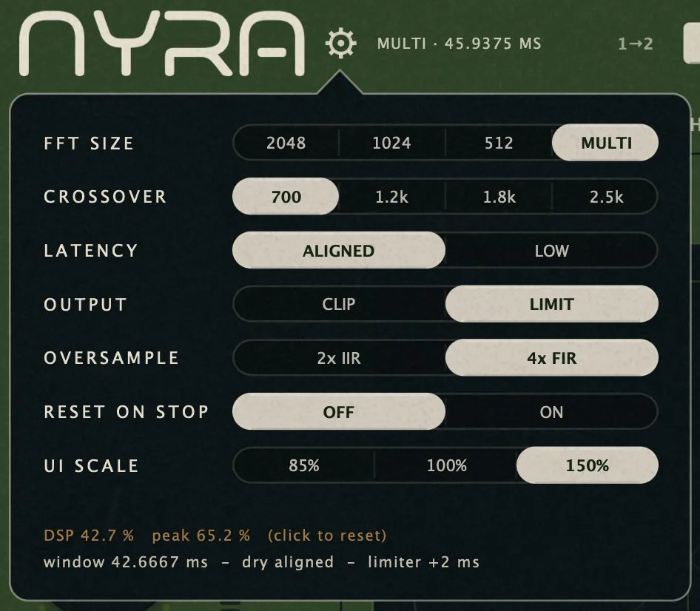
Task: Choose 1.8k crossover frequency
Action: tap(499, 197)
